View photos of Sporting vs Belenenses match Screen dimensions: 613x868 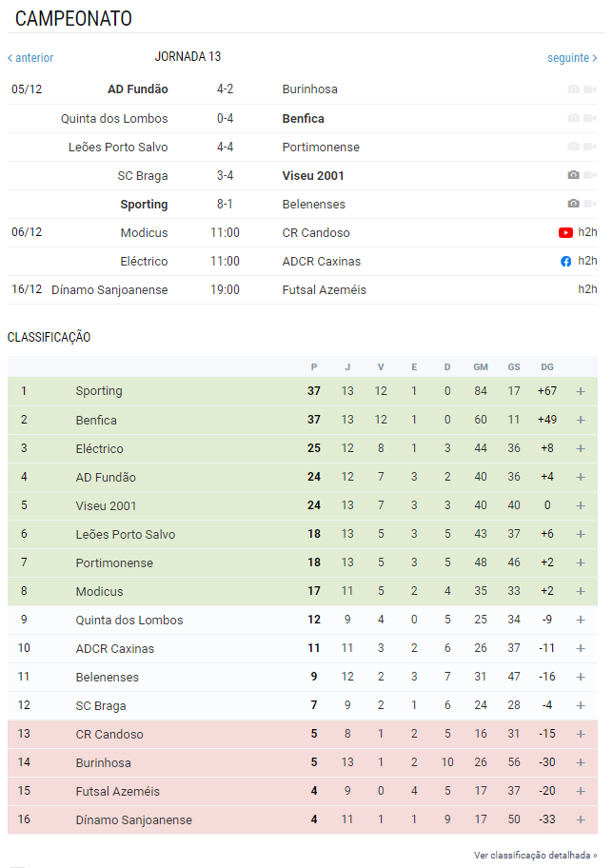pos(574,204)
